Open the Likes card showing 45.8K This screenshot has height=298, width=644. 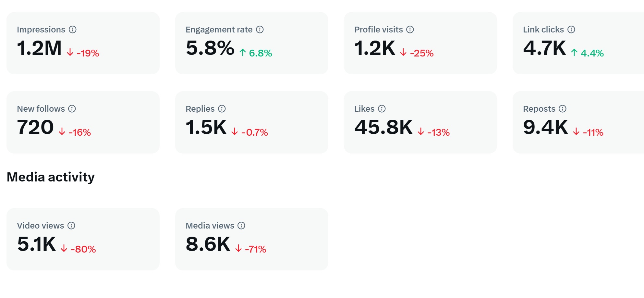[420, 123]
